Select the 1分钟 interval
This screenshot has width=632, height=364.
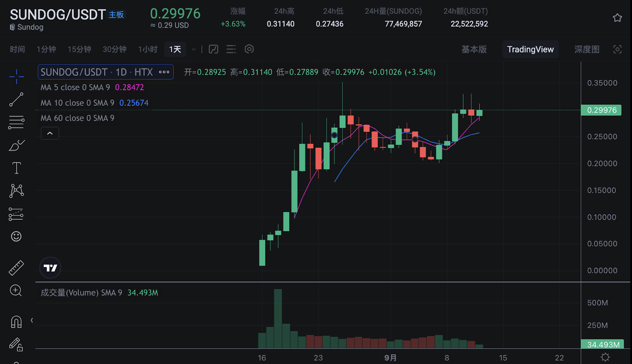click(46, 49)
